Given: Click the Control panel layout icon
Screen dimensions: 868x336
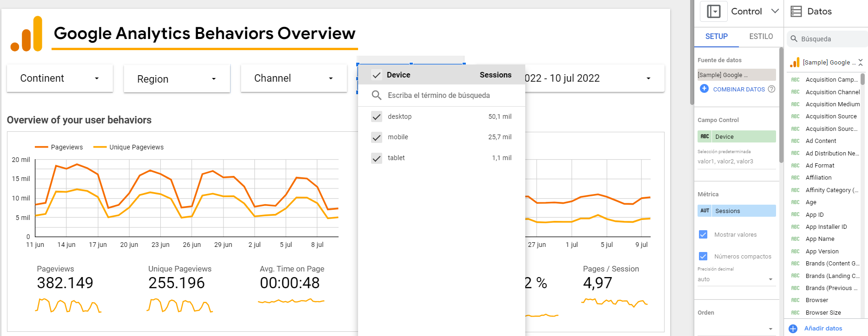Looking at the screenshot, I should click(714, 11).
